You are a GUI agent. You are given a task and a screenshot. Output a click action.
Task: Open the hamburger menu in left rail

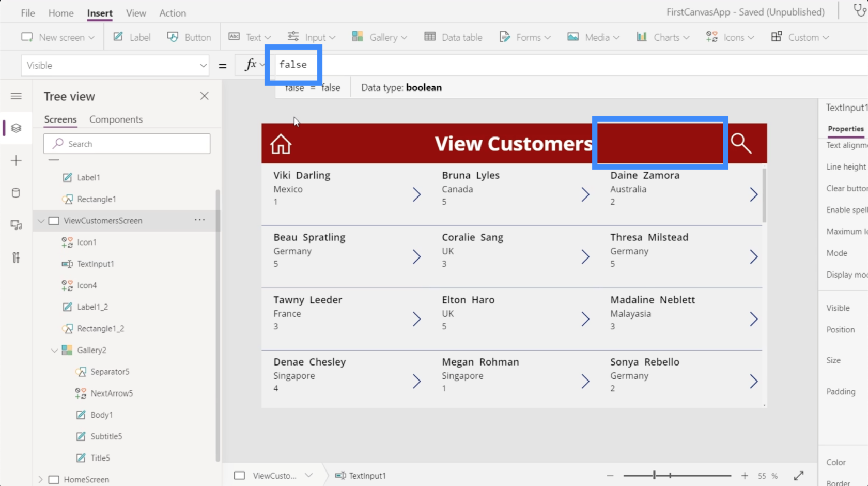(x=16, y=96)
